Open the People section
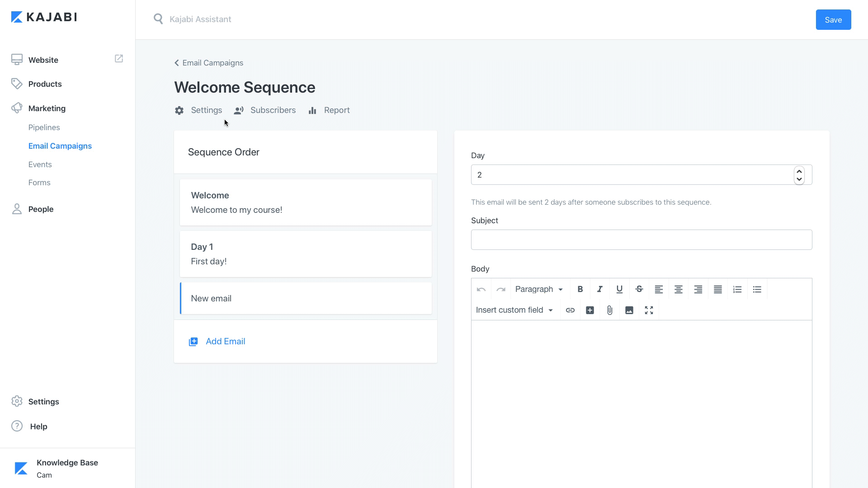 (x=41, y=209)
